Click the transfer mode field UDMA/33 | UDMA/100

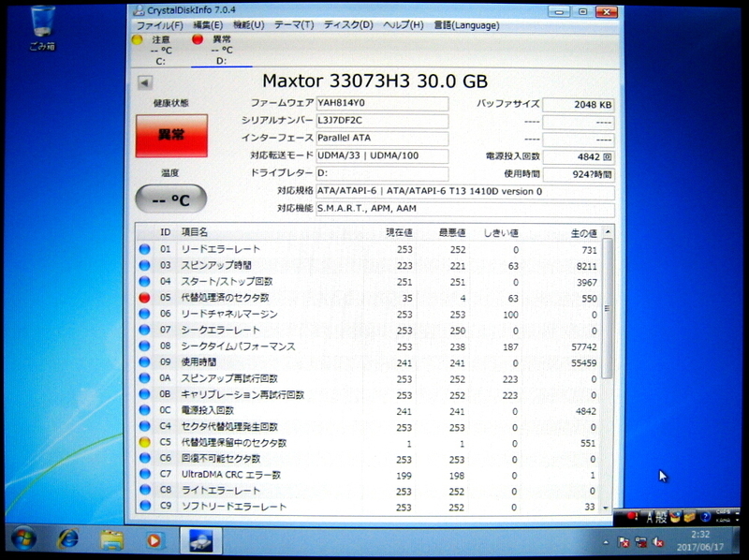pos(382,155)
